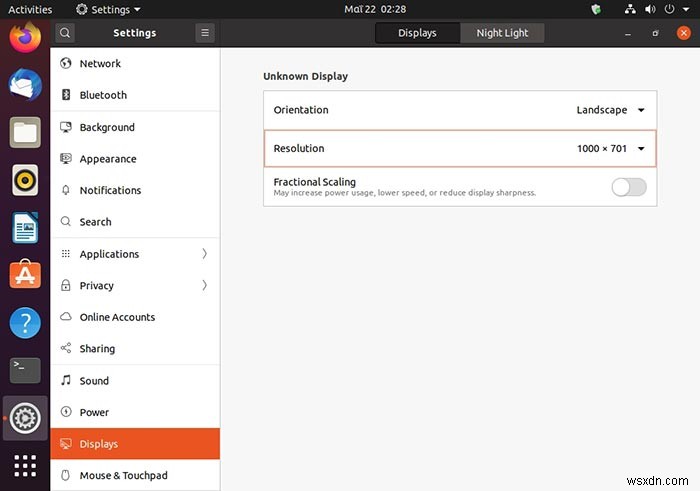
Task: Show all applications grid in dock
Action: [x=25, y=466]
